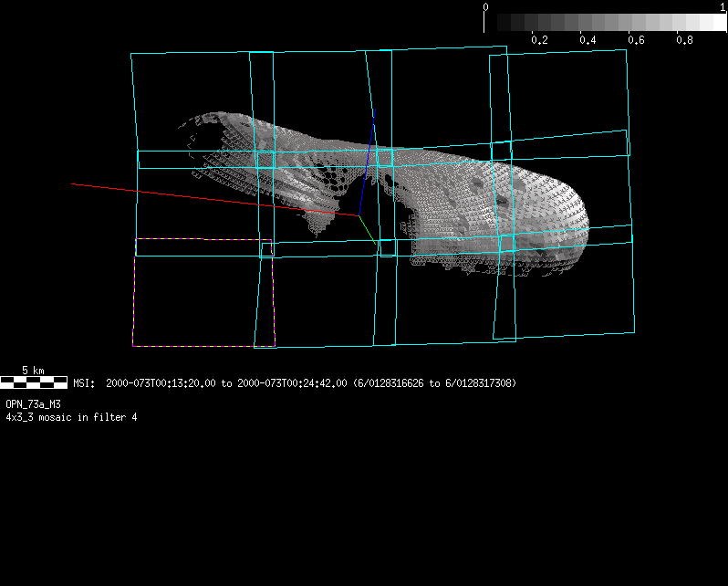Image resolution: width=728 pixels, height=586 pixels.
Task: Click the MSI end time 2000-073T00:24:42.00
Action: (292, 383)
